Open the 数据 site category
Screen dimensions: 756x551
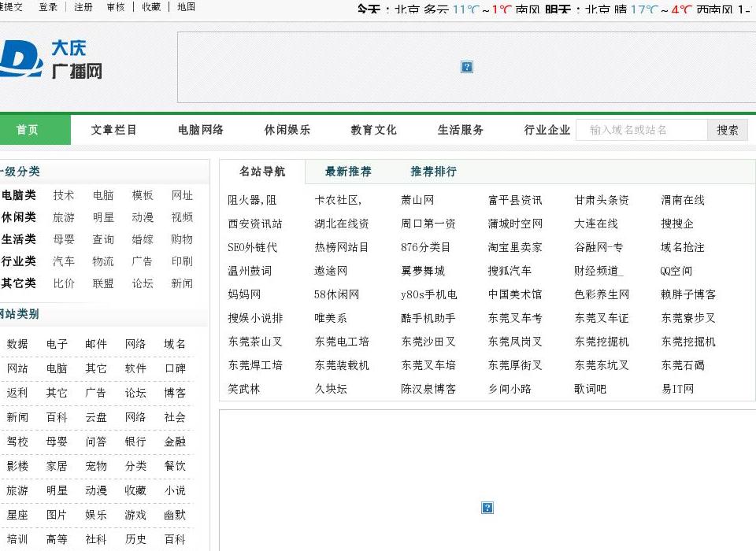[17, 344]
